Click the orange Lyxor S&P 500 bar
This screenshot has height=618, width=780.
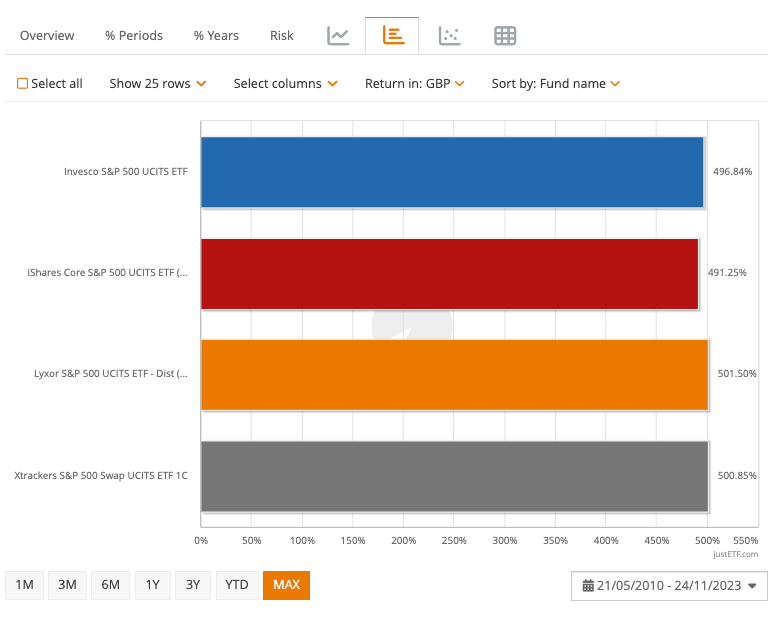click(x=454, y=374)
